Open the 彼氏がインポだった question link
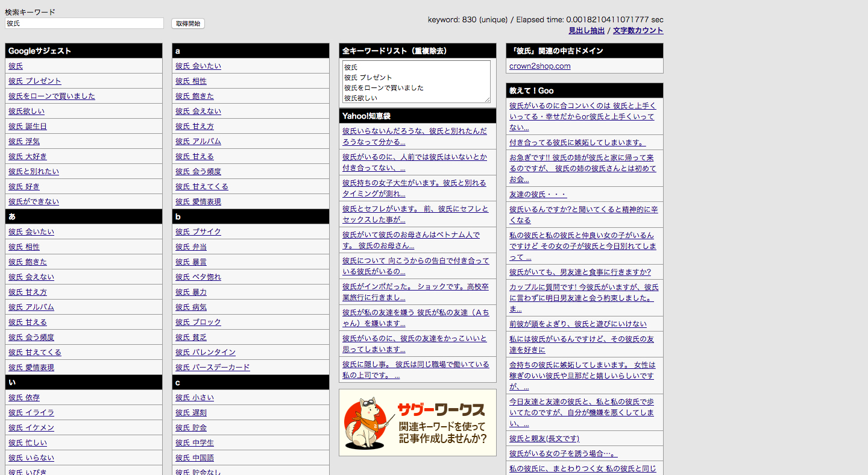 click(415, 292)
